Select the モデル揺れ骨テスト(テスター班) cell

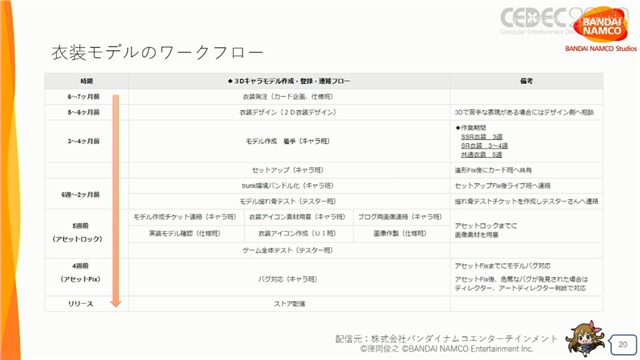click(x=288, y=201)
